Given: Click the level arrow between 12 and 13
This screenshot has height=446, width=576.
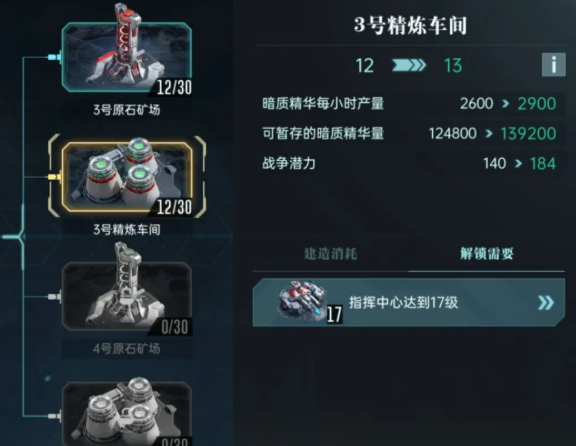Looking at the screenshot, I should tap(408, 65).
